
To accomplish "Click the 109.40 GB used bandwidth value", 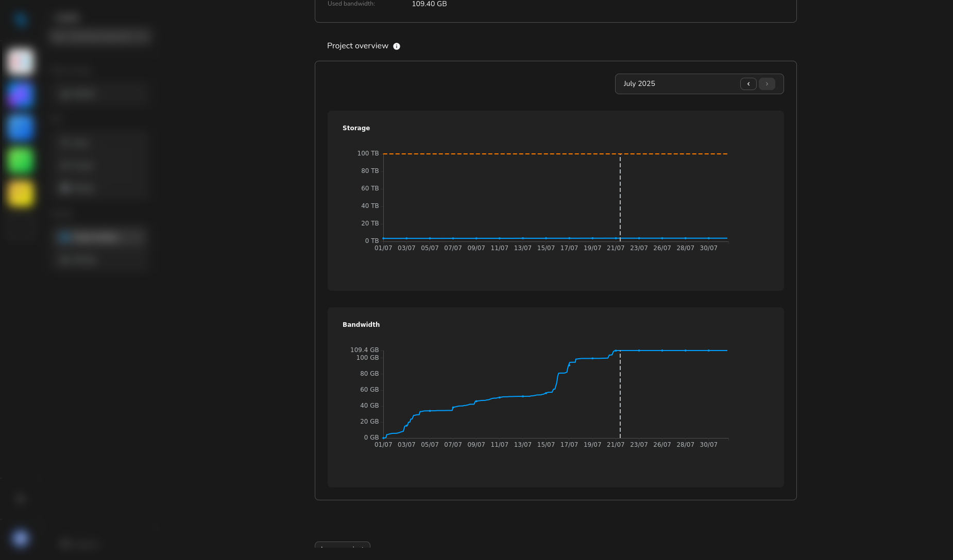I will tap(429, 4).
